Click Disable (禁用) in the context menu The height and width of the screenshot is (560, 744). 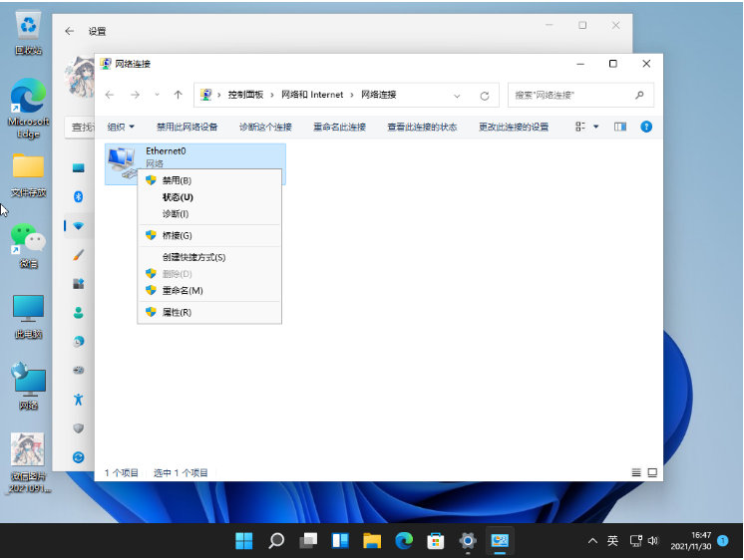point(209,180)
